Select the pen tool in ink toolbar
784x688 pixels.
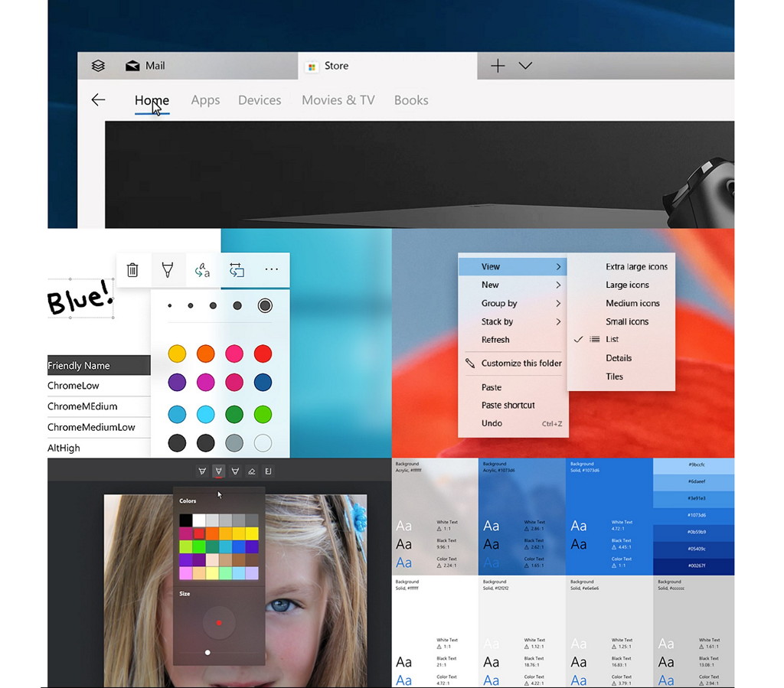tap(168, 270)
